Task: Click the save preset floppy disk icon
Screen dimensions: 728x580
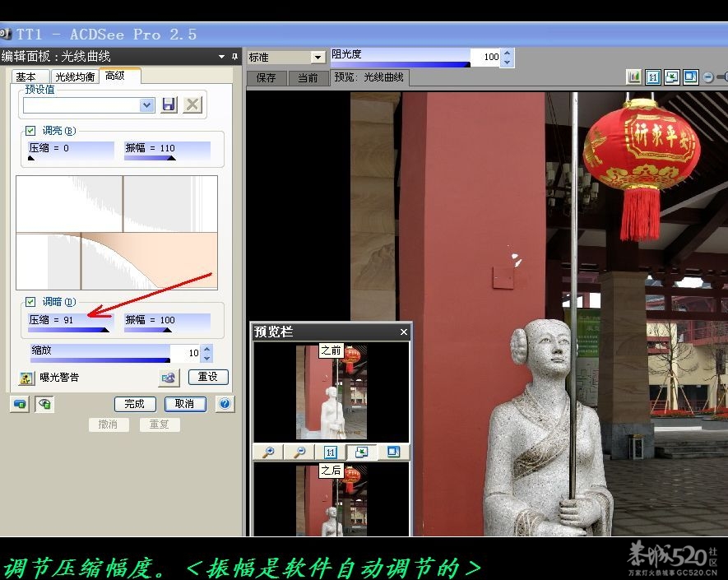Action: coord(169,104)
